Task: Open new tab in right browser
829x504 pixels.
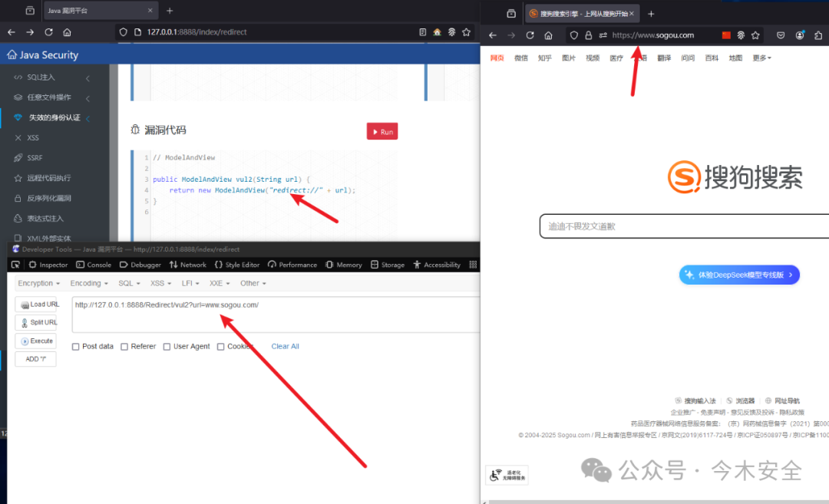Action: (x=652, y=14)
